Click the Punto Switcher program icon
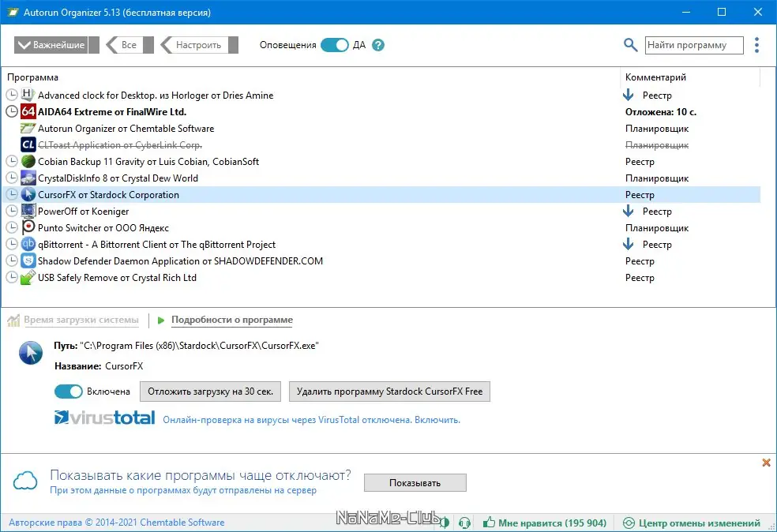The image size is (777, 532). [28, 228]
